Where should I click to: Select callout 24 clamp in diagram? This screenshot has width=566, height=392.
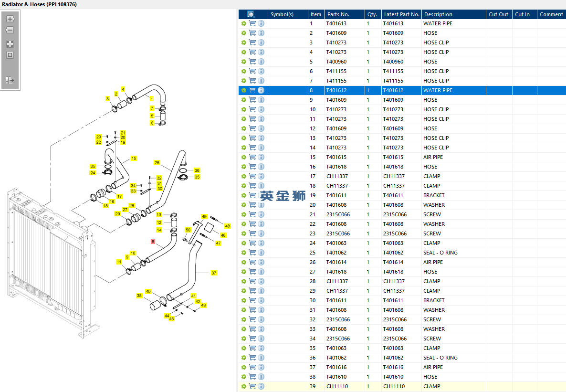[93, 173]
